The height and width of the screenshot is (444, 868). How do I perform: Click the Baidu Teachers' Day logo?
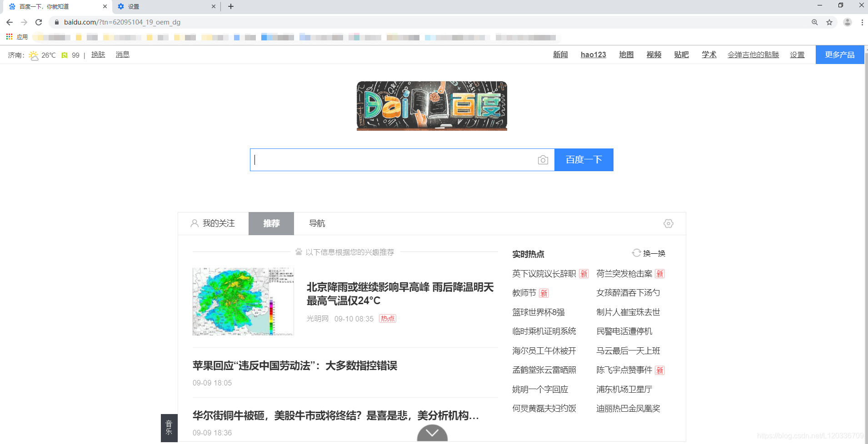[x=432, y=106]
